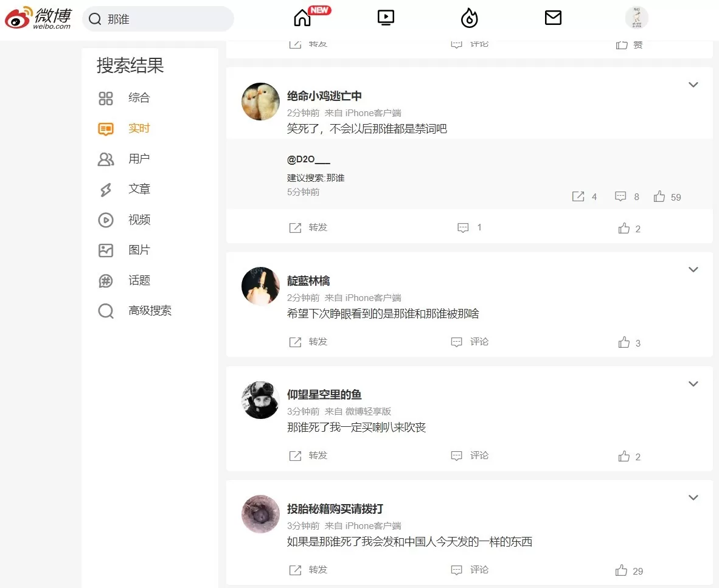Click the Weibo logo
This screenshot has width=719, height=588.
coord(38,18)
